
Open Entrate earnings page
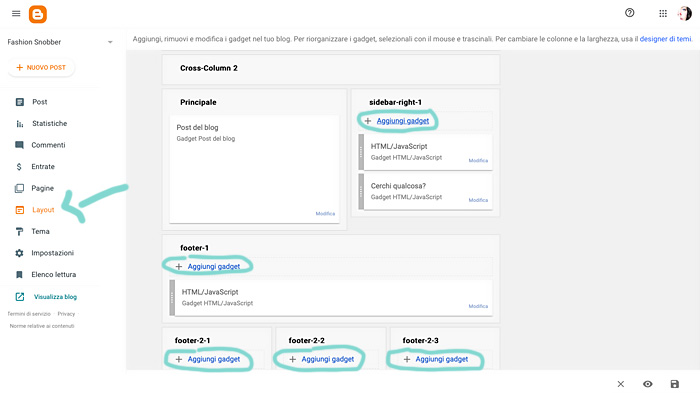[x=43, y=167]
